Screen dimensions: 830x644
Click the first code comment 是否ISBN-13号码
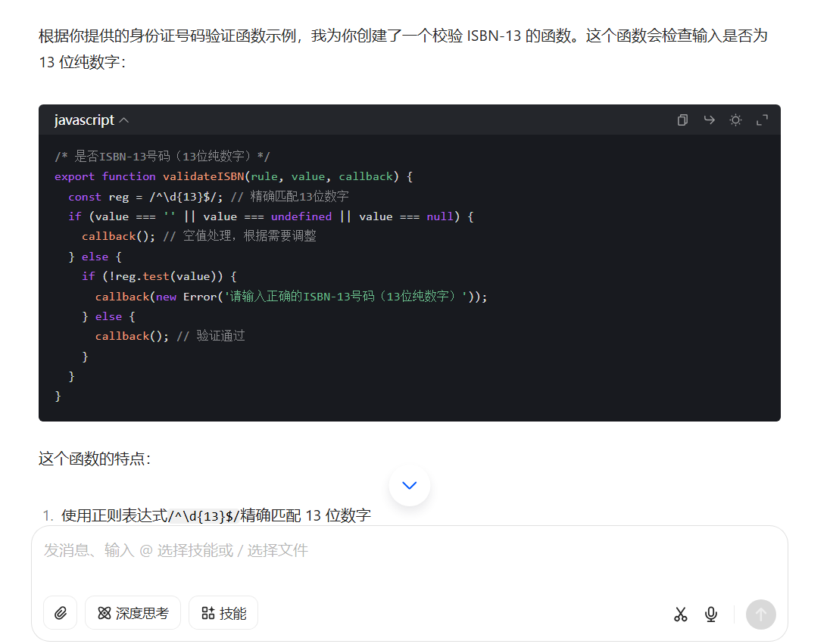click(162, 157)
